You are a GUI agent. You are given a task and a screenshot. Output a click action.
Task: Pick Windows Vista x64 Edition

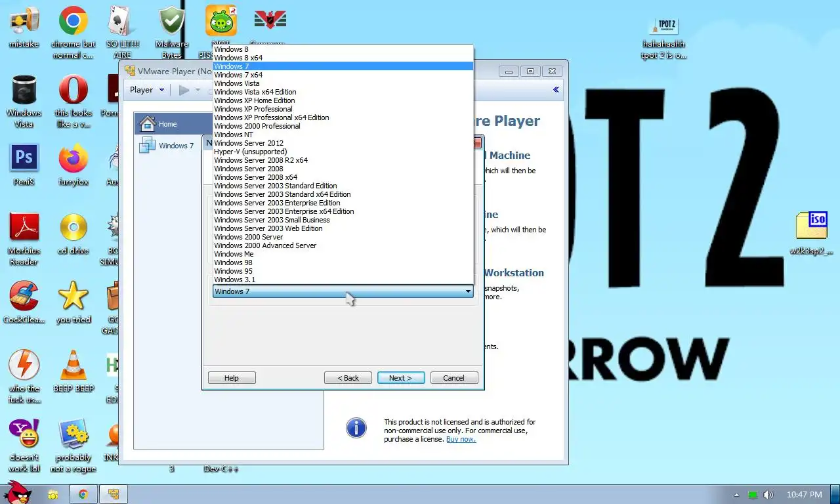343,92
